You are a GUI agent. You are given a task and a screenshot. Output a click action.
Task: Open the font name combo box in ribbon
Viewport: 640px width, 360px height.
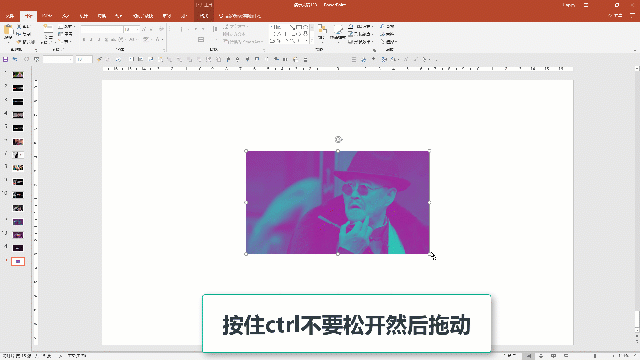point(102,29)
